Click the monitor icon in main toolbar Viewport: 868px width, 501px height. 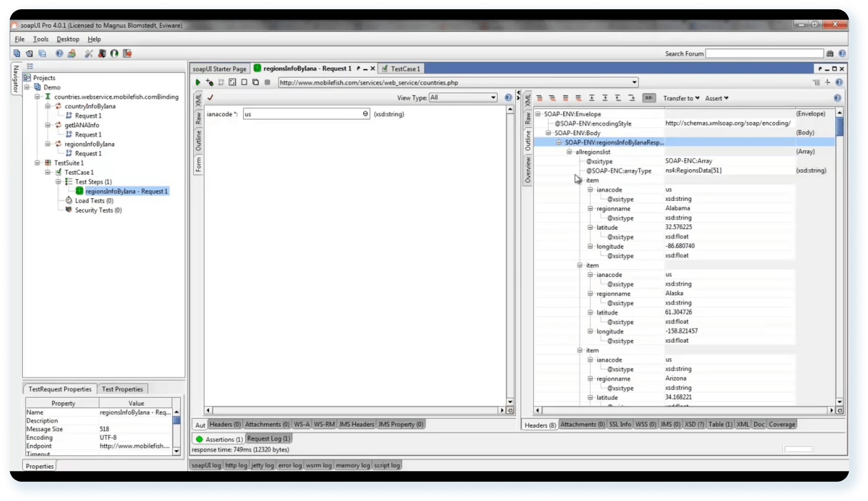(102, 53)
